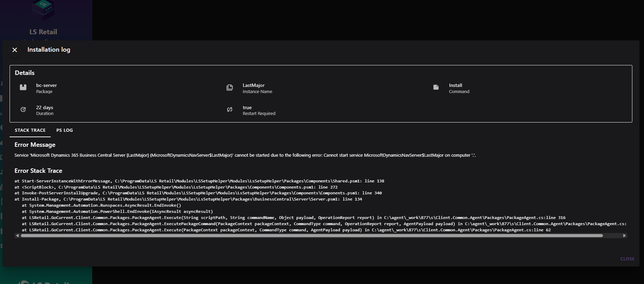Click the instance icon beside LastMajor
644x284 pixels.
[230, 88]
